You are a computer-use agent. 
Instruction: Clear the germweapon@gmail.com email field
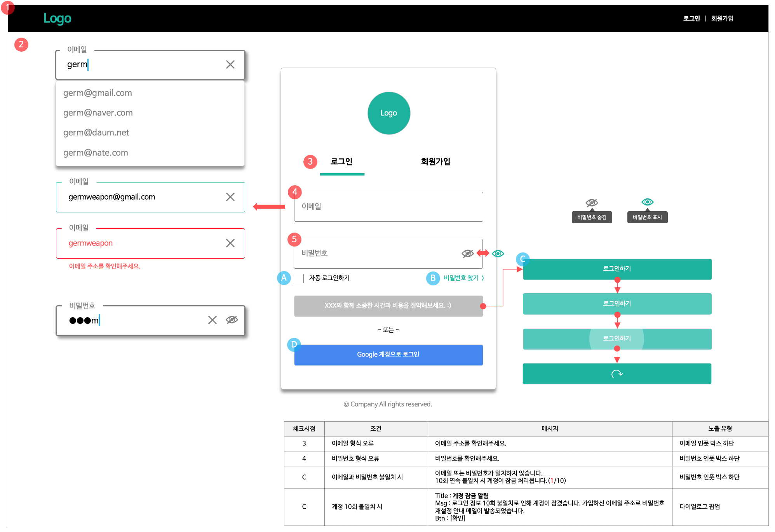[230, 197]
